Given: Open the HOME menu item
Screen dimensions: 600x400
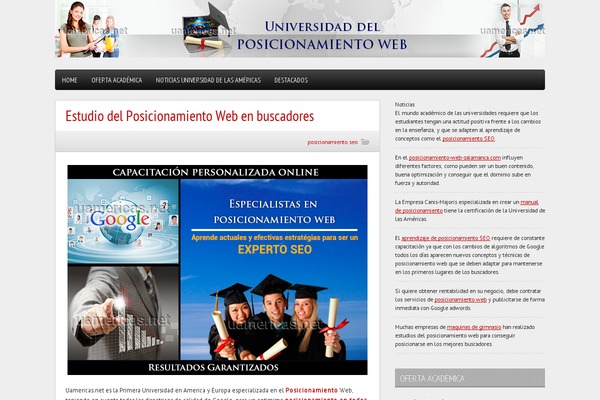Looking at the screenshot, I should [x=69, y=80].
